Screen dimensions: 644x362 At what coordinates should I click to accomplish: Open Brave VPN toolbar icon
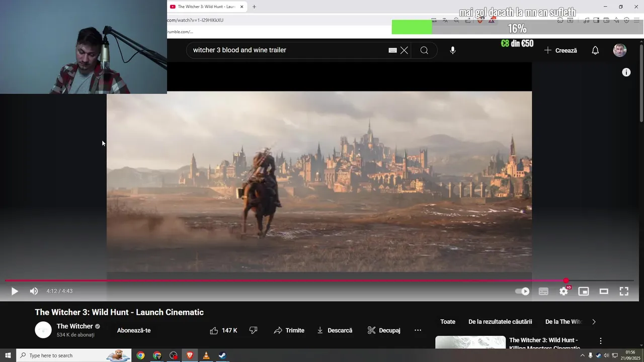(626, 20)
